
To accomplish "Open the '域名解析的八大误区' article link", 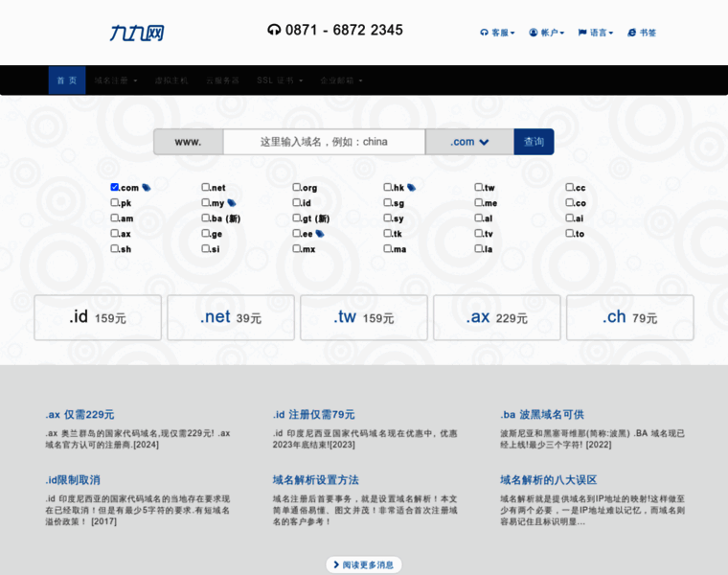I will click(548, 480).
